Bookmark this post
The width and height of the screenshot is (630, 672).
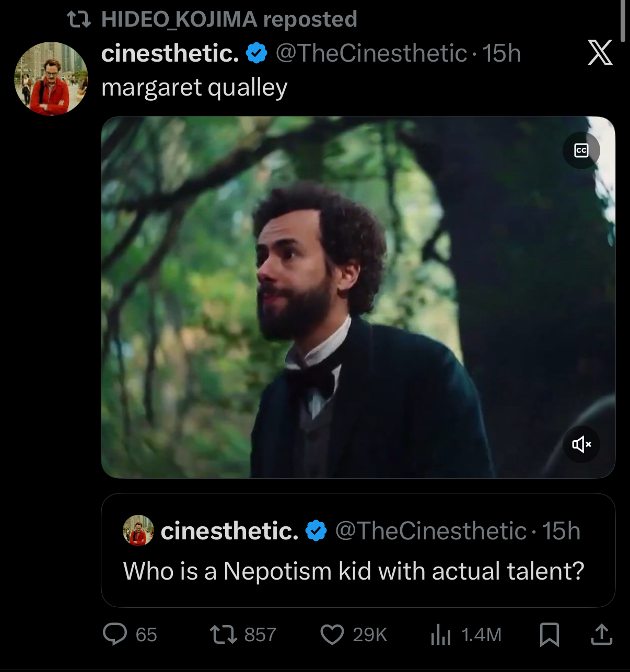[549, 634]
